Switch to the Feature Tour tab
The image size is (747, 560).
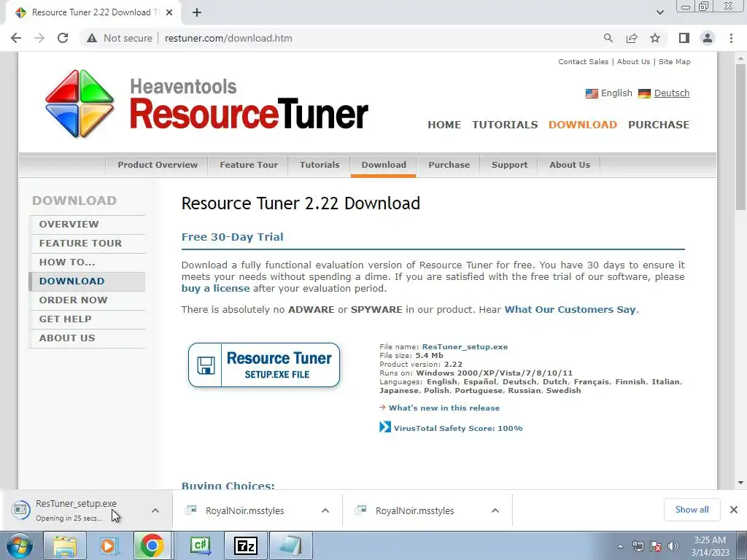248,166
